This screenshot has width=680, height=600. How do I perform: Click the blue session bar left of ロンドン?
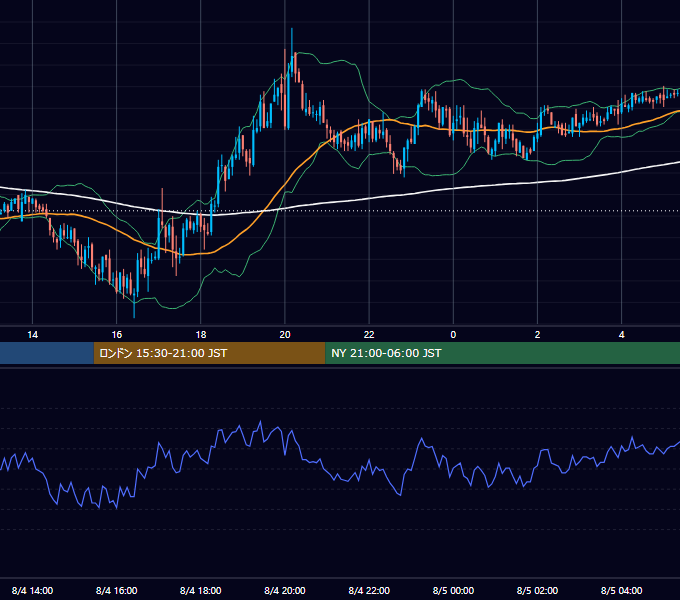coord(47,353)
